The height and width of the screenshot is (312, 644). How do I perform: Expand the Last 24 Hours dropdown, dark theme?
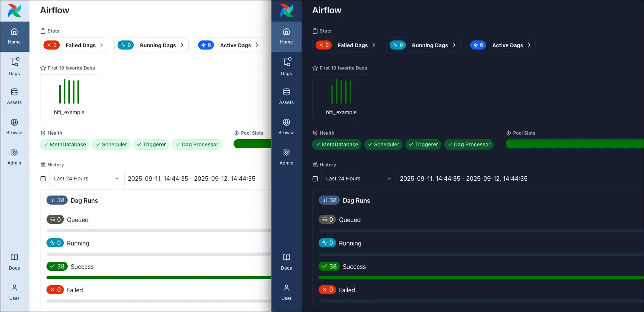[358, 179]
